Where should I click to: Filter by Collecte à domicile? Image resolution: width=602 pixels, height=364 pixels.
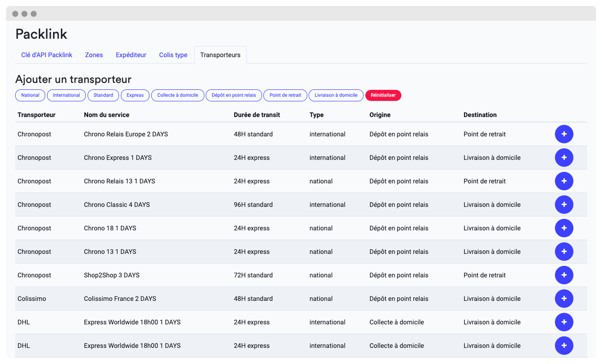click(x=178, y=95)
